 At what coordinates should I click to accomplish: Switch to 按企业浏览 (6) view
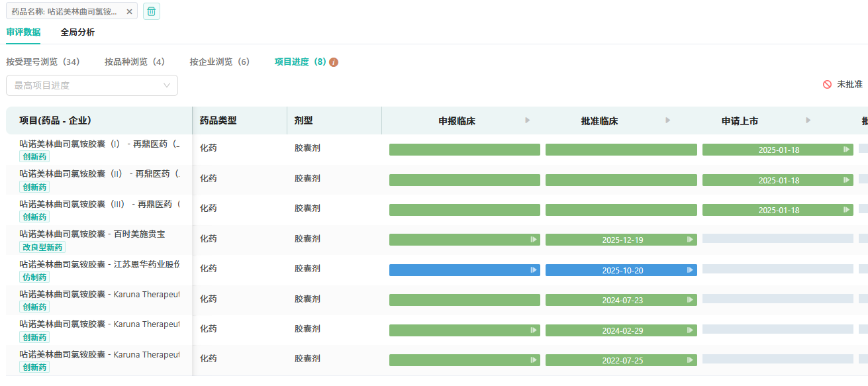tap(220, 62)
